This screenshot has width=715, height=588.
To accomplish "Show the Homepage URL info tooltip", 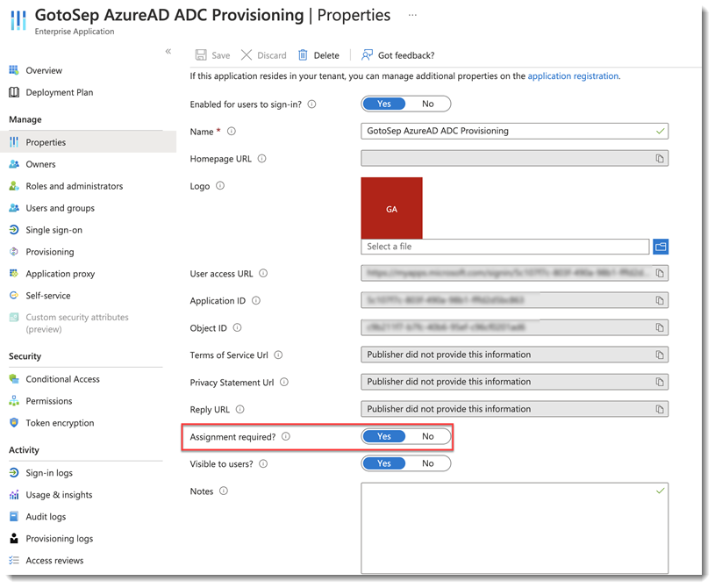I will (261, 158).
